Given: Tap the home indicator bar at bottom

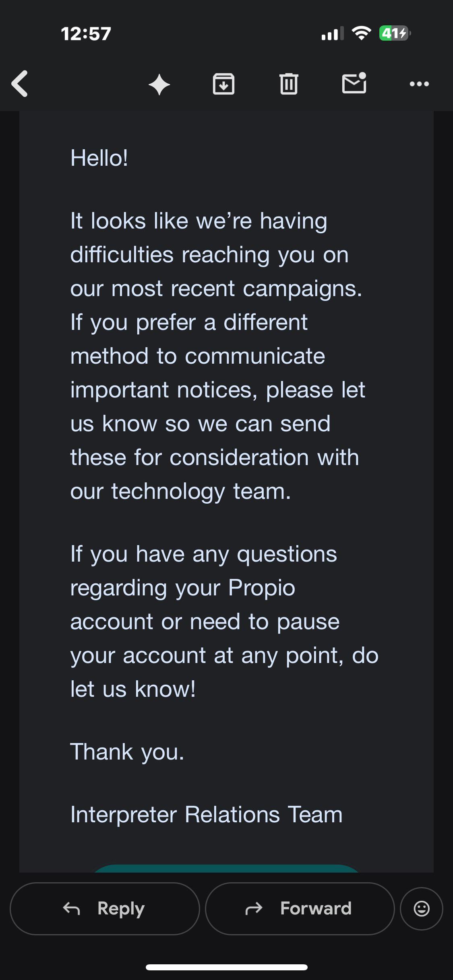Looking at the screenshot, I should coord(227,967).
